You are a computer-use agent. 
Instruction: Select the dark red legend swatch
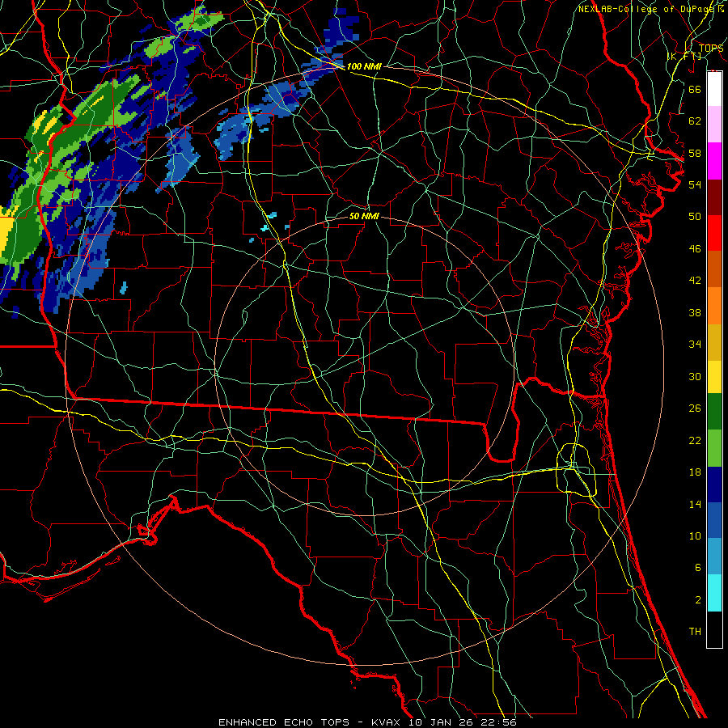(714, 197)
